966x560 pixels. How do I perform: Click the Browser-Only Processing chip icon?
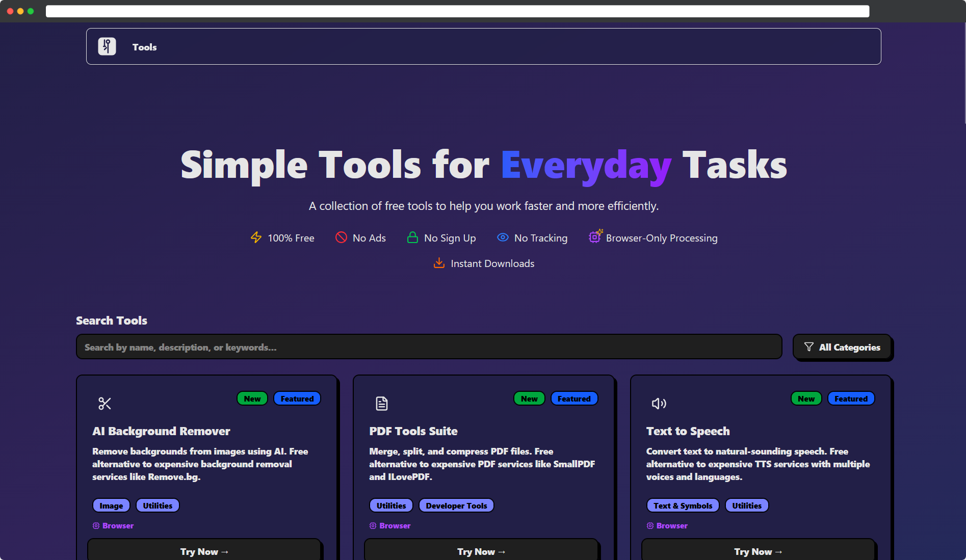595,237
